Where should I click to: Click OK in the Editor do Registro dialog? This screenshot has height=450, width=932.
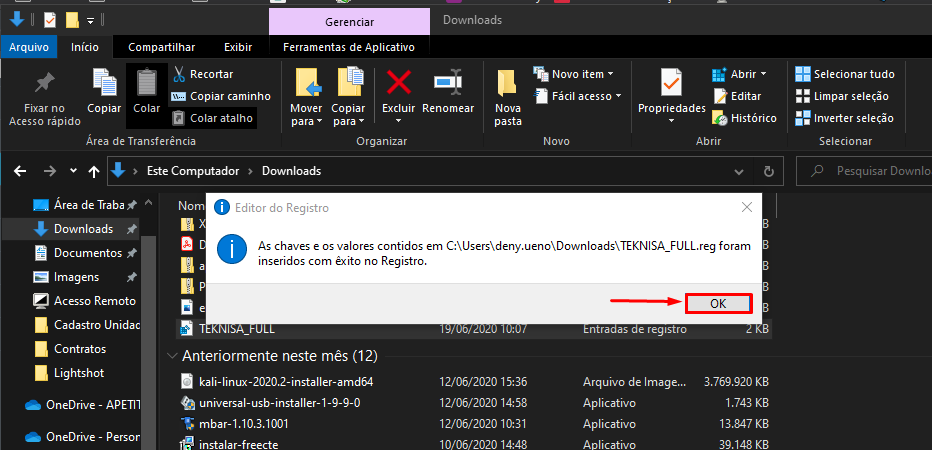(x=718, y=303)
